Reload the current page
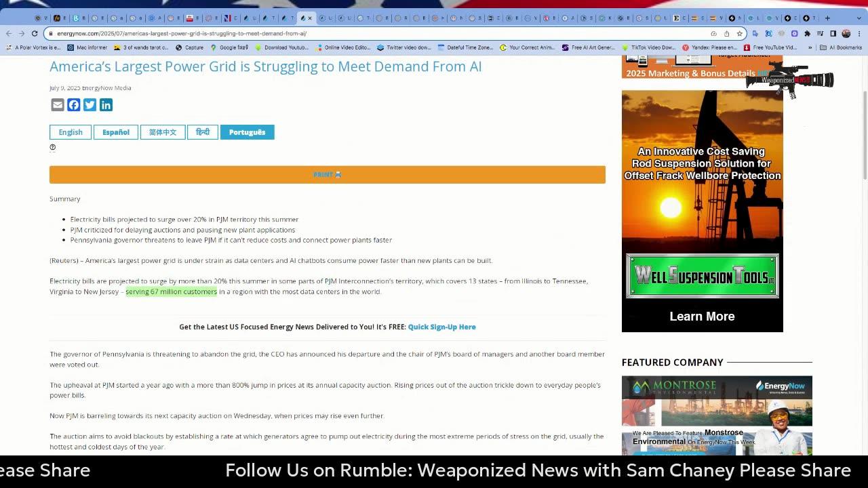This screenshot has height=488, width=868. tap(35, 33)
